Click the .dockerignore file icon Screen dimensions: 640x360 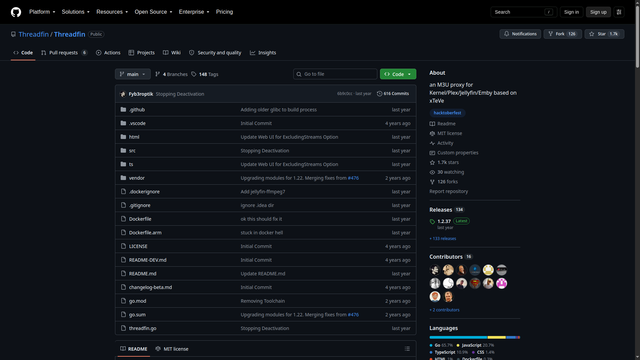tap(123, 191)
